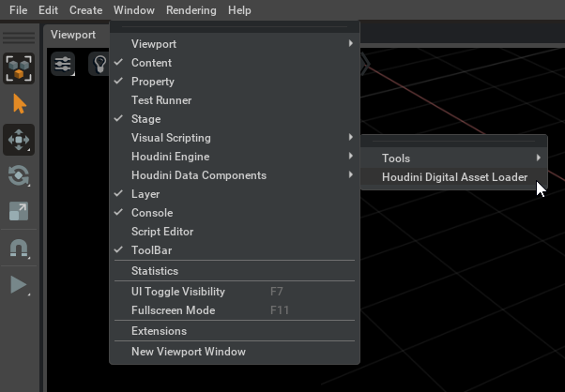Open the Edit menu
Viewport: 565px width, 392px height.
point(48,10)
